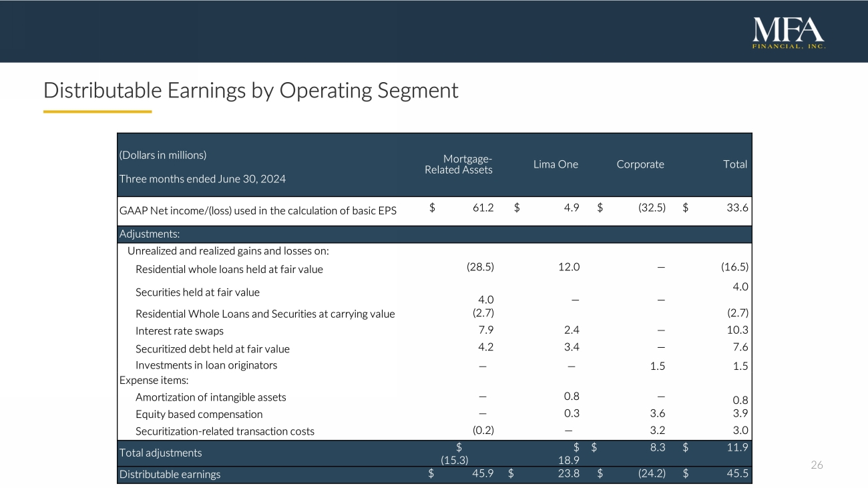Click the Amortization of intangible assets label

pos(210,397)
